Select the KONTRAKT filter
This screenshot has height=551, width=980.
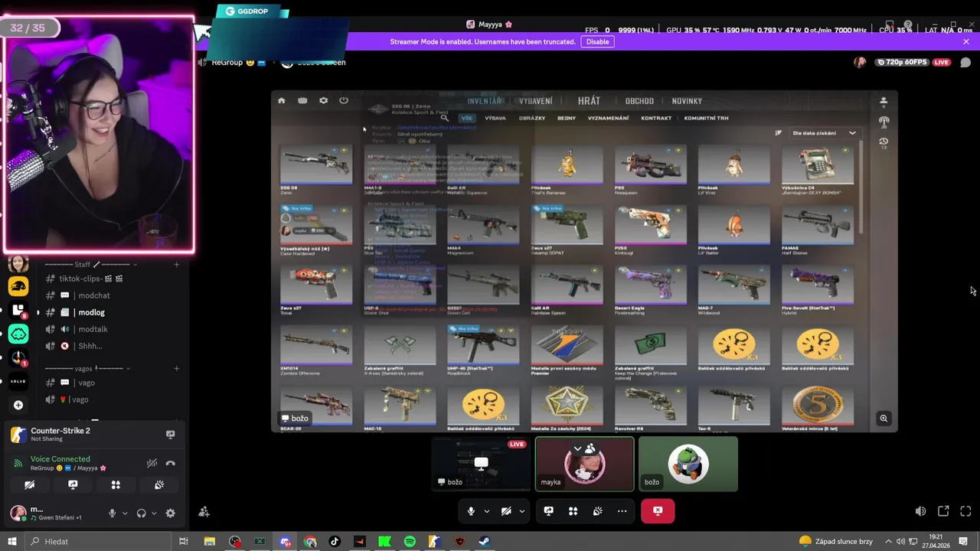coord(656,118)
